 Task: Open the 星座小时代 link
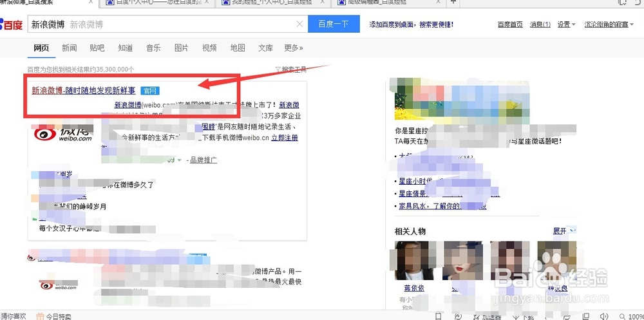[415, 181]
